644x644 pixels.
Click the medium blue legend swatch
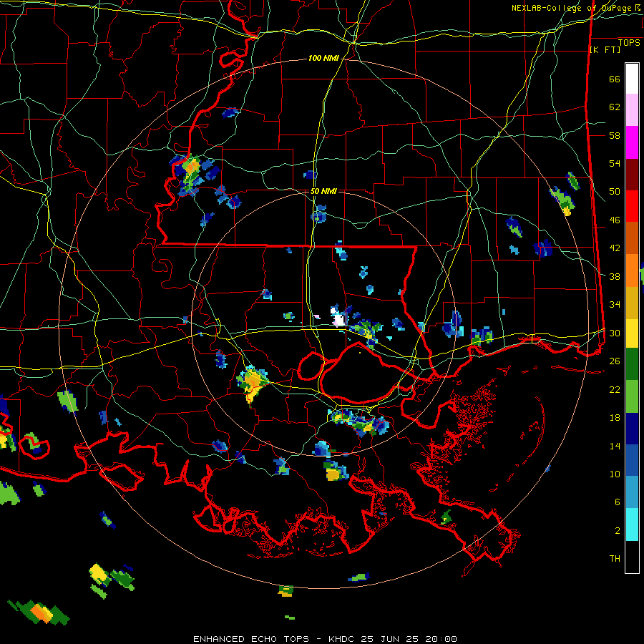[x=632, y=460]
